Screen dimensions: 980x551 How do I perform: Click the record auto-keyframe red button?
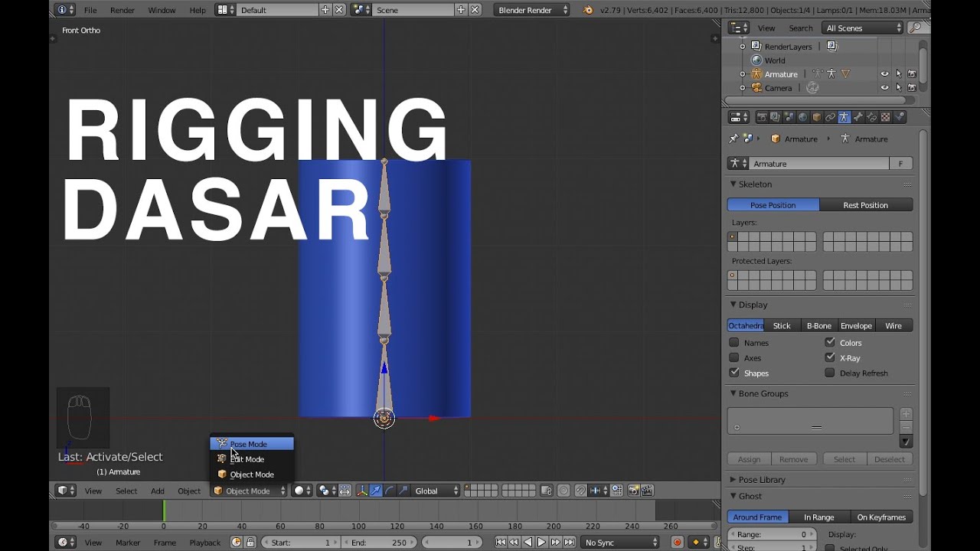coord(677,542)
